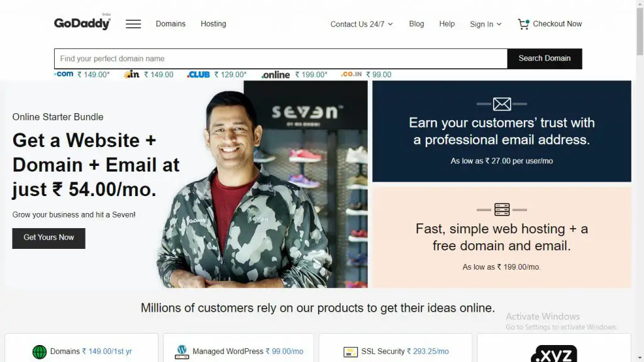This screenshot has height=362, width=644.
Task: Click the envelope email icon
Action: tap(502, 104)
